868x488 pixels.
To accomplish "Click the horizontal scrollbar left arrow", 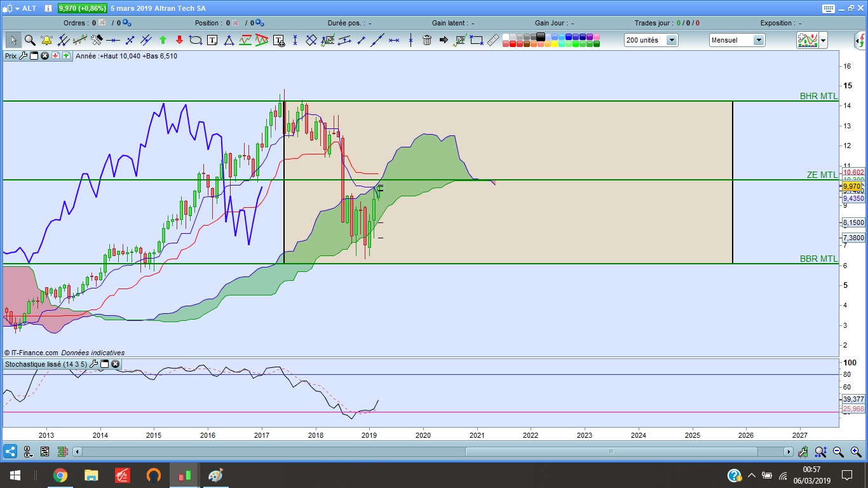I will pos(78,452).
